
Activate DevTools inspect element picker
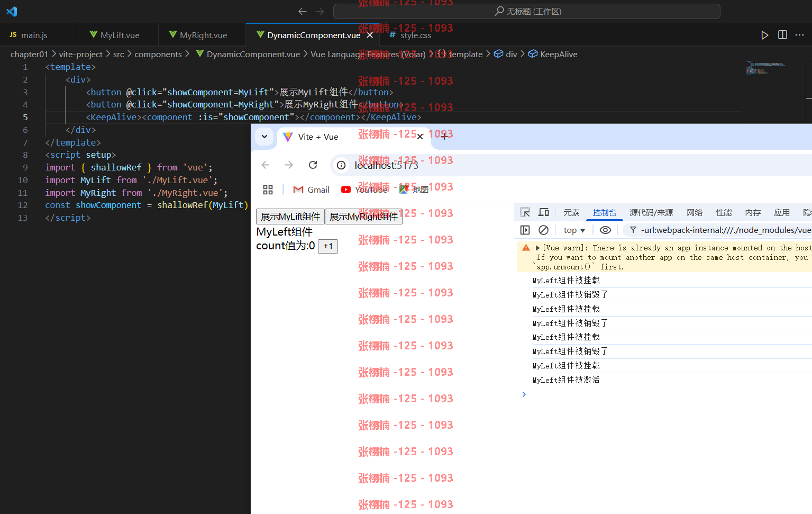(525, 212)
